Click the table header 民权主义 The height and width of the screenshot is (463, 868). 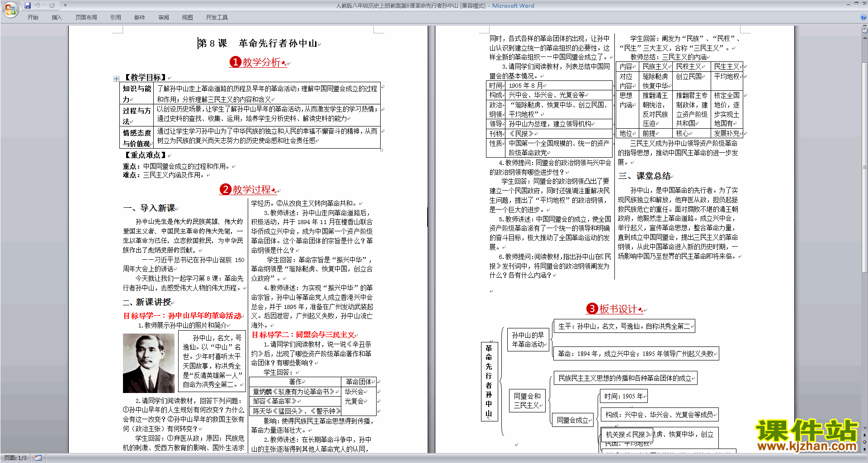[x=691, y=66]
